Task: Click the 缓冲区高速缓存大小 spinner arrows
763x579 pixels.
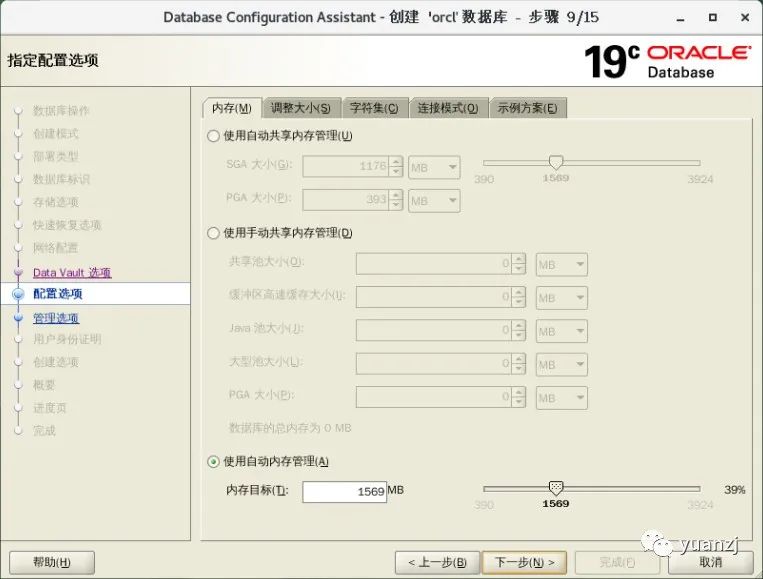Action: coord(519,297)
